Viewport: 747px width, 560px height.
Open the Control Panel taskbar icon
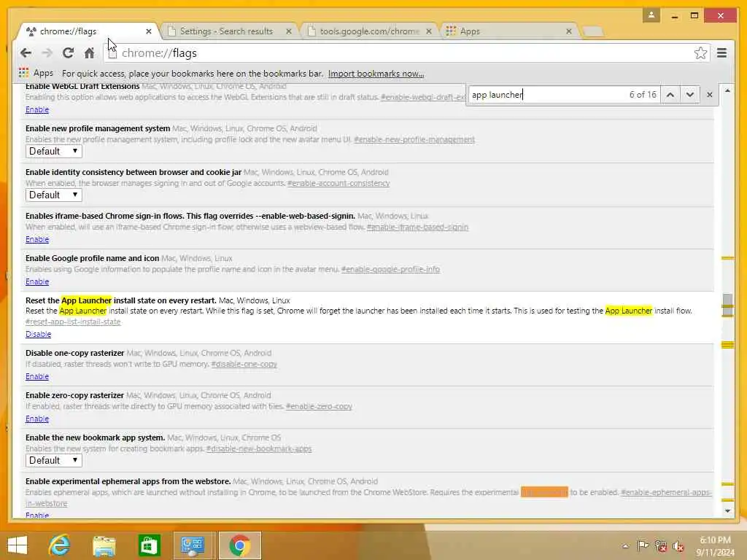[193, 545]
